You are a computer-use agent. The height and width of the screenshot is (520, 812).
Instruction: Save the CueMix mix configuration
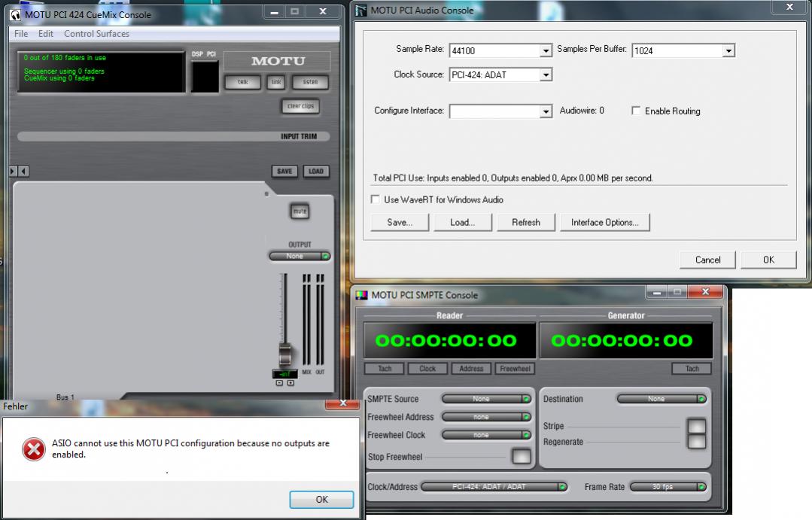[x=284, y=172]
